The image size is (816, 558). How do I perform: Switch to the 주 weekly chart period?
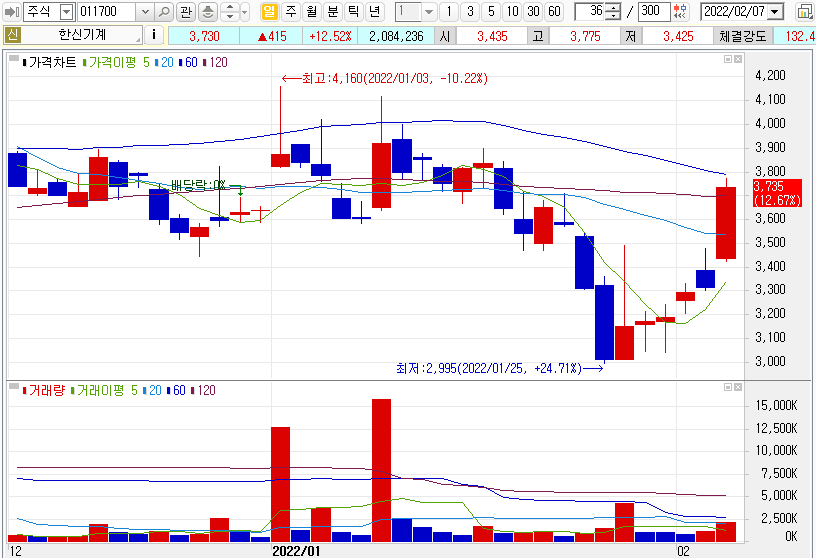(x=290, y=11)
